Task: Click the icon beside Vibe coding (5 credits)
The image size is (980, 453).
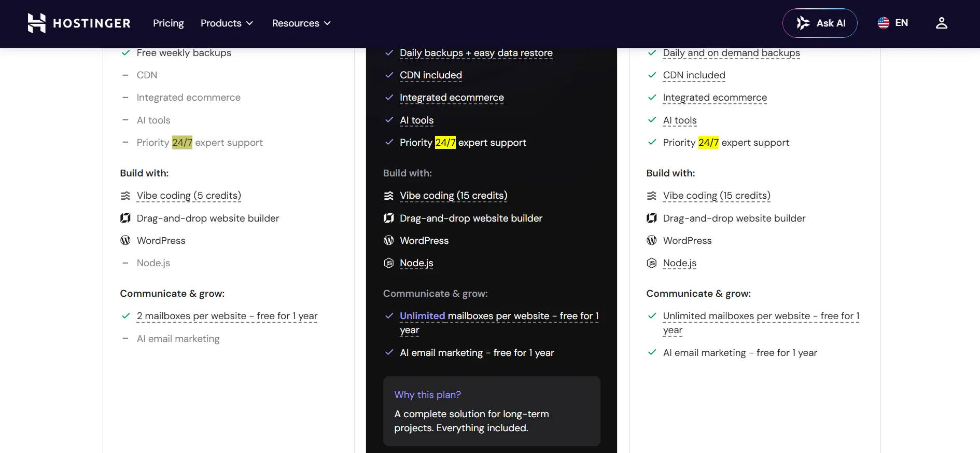Action: (125, 196)
